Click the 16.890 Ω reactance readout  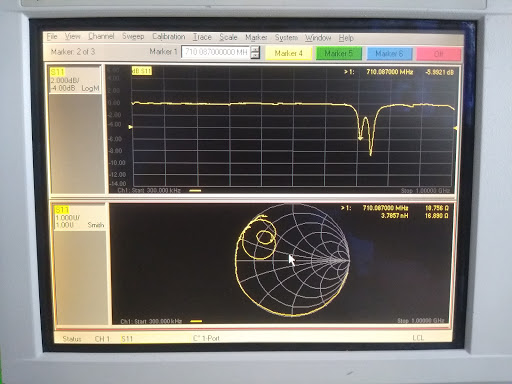tap(437, 216)
